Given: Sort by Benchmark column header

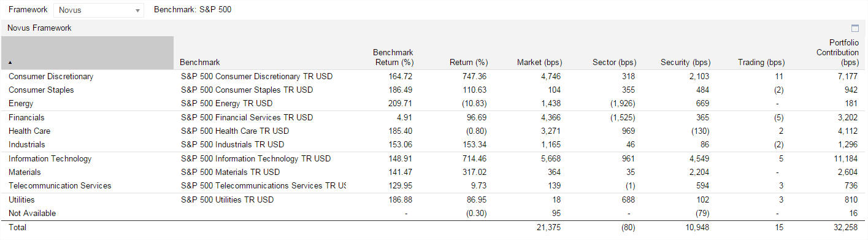Looking at the screenshot, I should coord(200,62).
